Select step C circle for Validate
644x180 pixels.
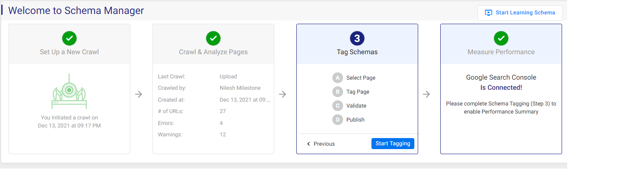[x=337, y=106]
